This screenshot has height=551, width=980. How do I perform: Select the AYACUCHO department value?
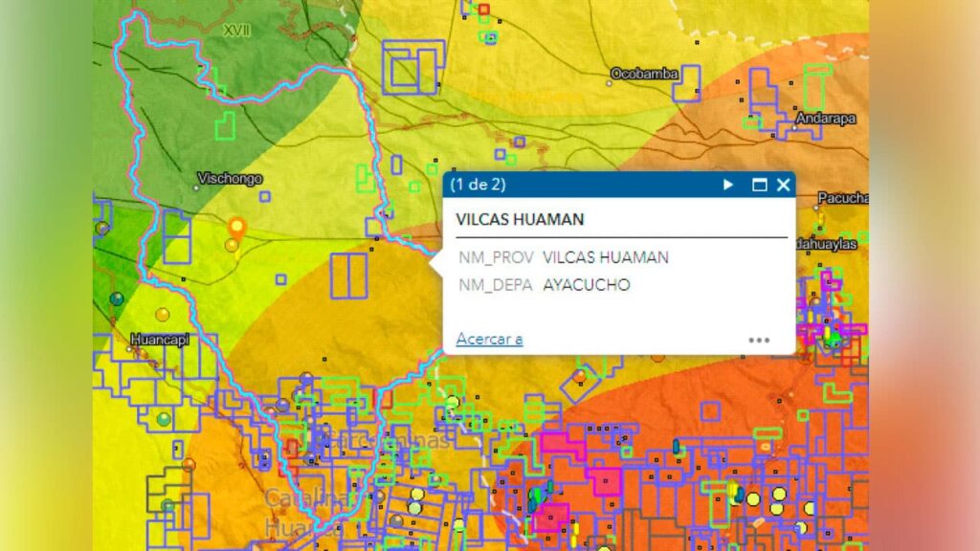point(586,284)
